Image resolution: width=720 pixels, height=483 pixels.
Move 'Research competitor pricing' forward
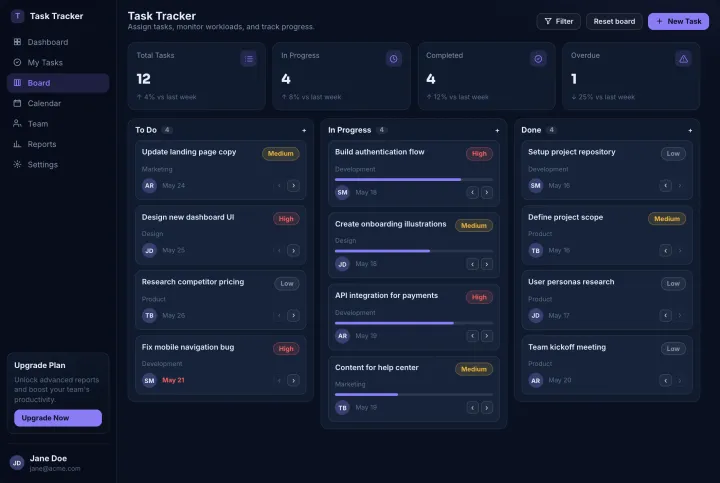click(x=293, y=316)
